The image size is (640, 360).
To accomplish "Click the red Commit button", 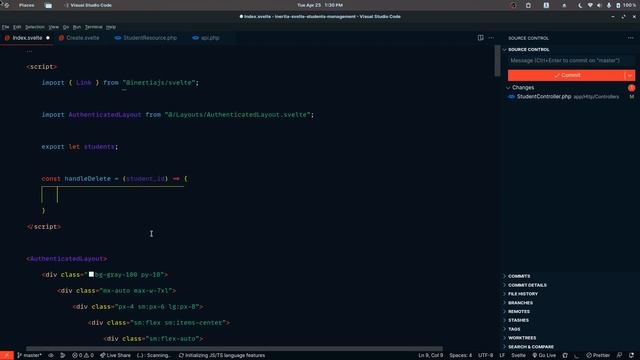I will [x=566, y=75].
